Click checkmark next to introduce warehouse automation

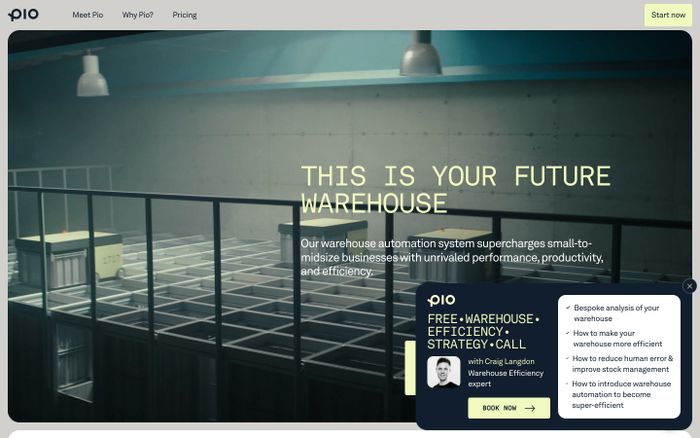pyautogui.click(x=567, y=383)
